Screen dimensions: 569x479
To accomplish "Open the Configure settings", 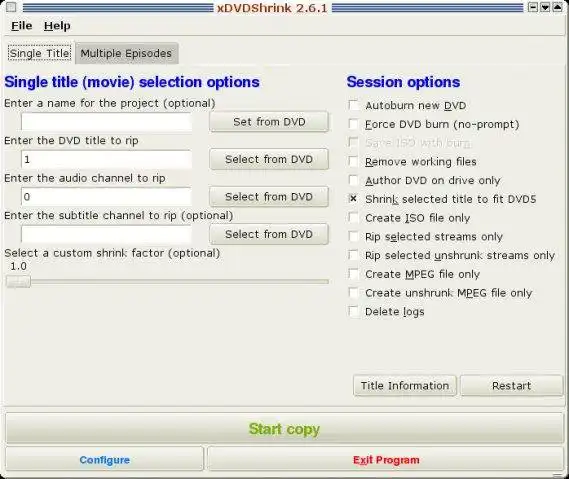I will (105, 460).
